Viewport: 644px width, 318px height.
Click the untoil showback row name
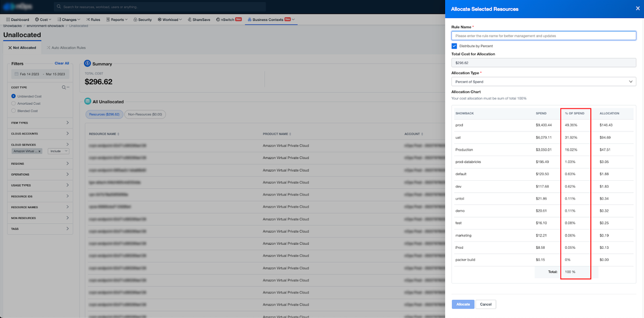[x=460, y=198]
